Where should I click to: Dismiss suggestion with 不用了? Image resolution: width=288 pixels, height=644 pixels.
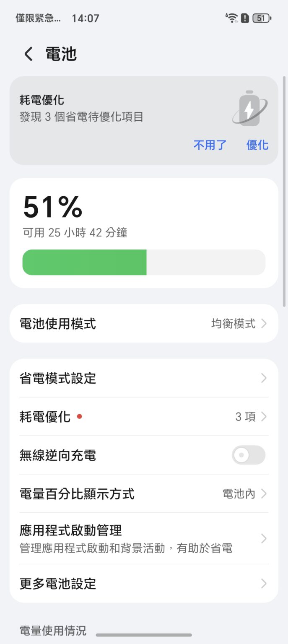pos(210,145)
